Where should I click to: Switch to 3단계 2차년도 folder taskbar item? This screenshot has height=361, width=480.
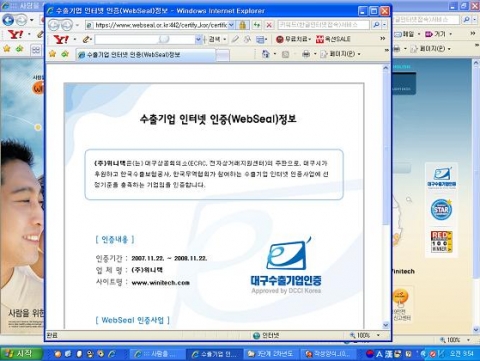click(270, 354)
